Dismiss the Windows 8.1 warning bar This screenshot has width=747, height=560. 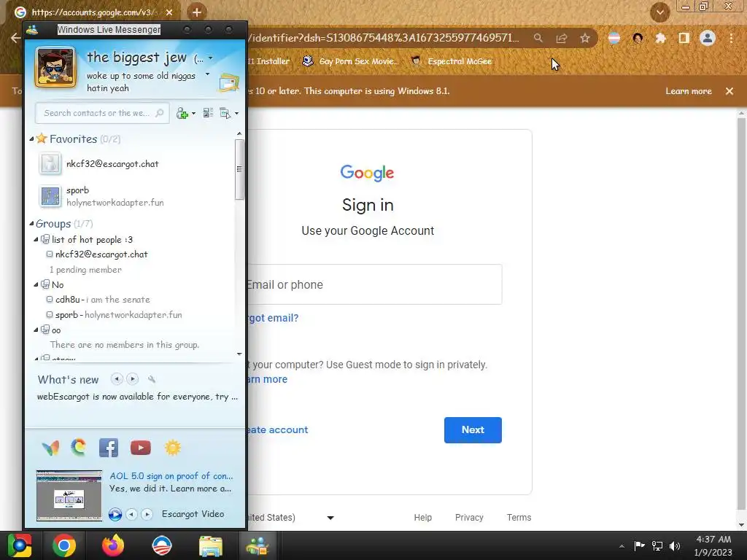point(729,91)
